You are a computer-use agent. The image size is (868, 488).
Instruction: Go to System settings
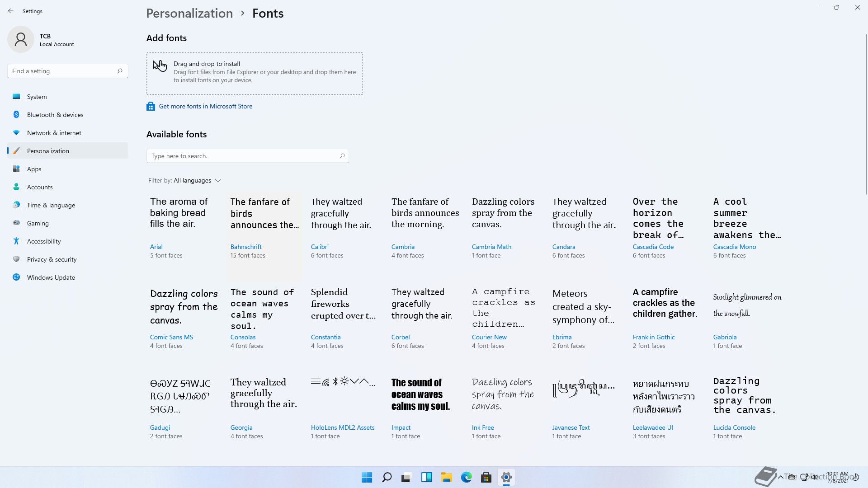pyautogui.click(x=68, y=97)
